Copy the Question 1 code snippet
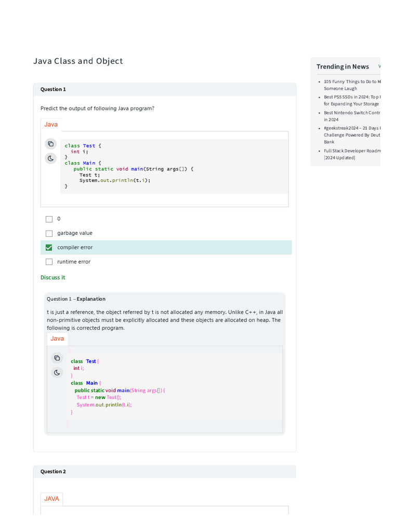399x532 pixels. tap(50, 144)
